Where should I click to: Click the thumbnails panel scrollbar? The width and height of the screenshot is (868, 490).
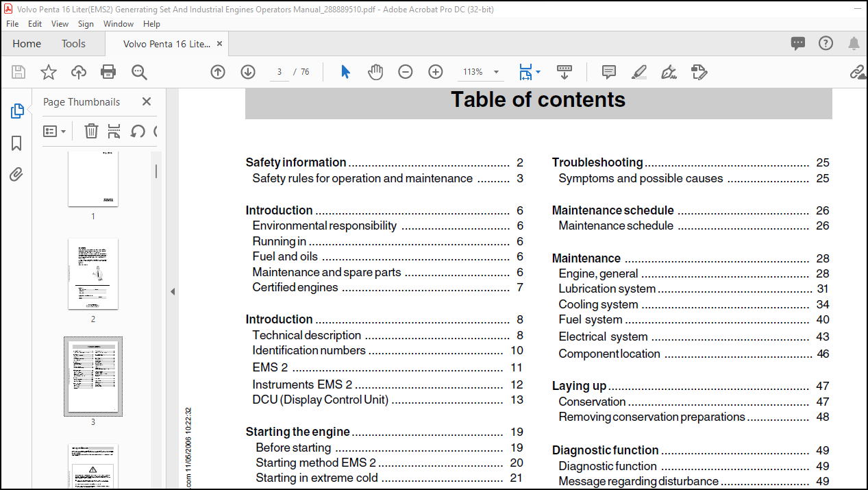pyautogui.click(x=156, y=171)
